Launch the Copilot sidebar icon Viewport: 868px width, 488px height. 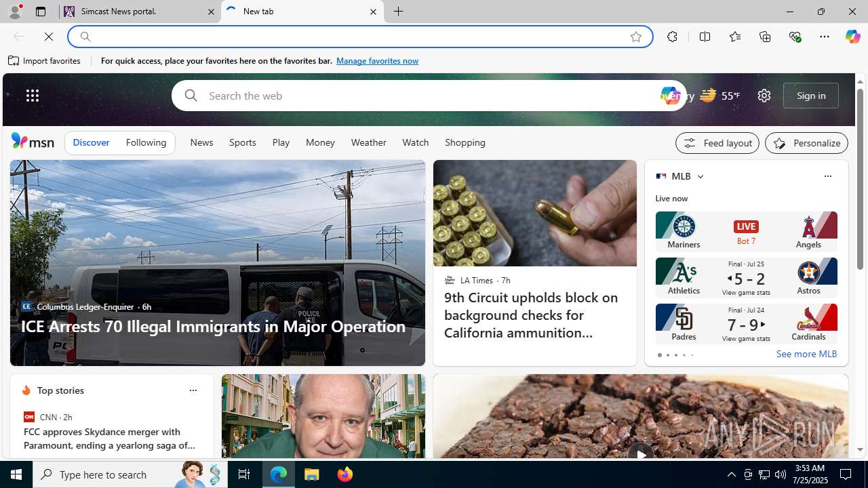[x=852, y=37]
